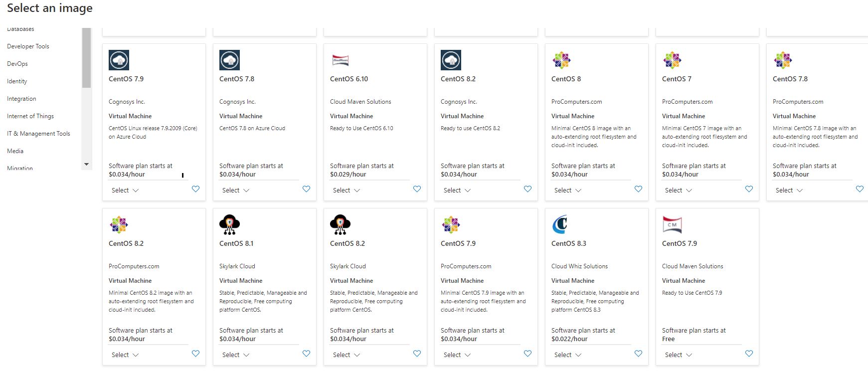Click the Free price on CentOS 7.9
The height and width of the screenshot is (377, 868).
(x=668, y=339)
